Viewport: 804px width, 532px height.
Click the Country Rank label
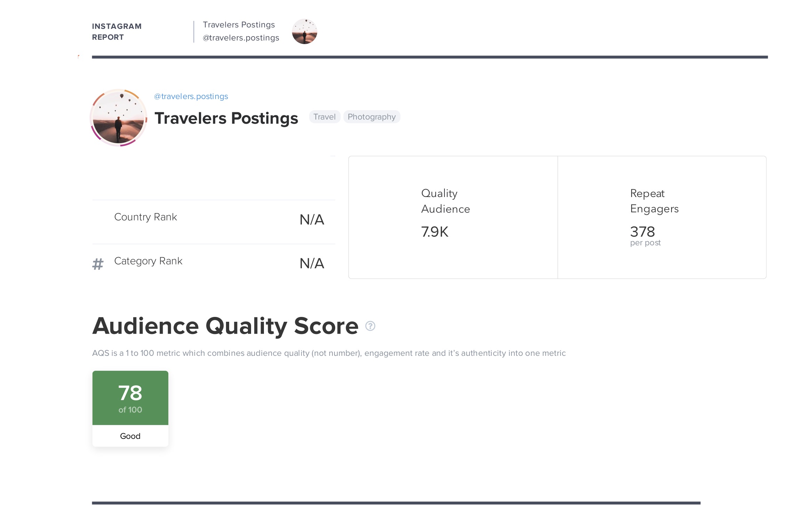(x=145, y=217)
